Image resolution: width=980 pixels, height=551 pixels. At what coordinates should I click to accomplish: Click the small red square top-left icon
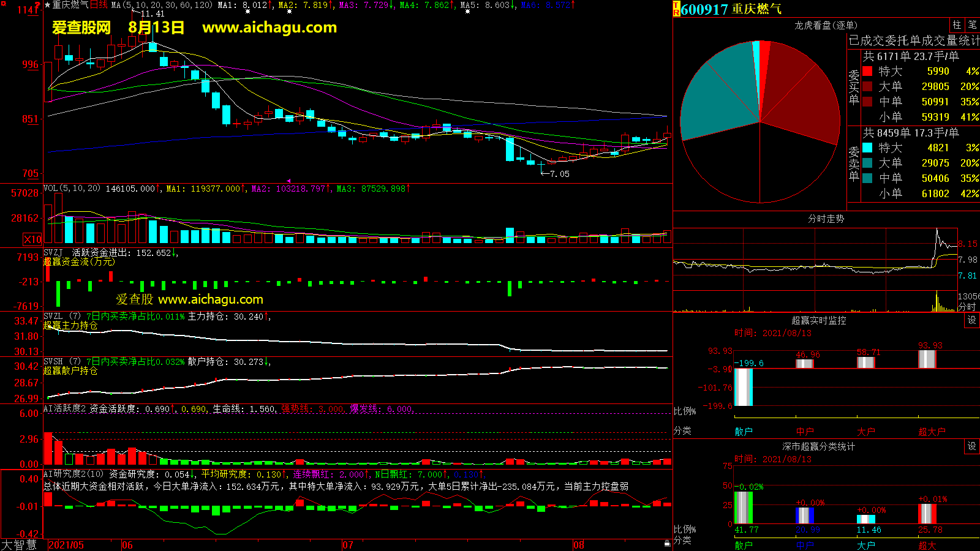(4, 4)
